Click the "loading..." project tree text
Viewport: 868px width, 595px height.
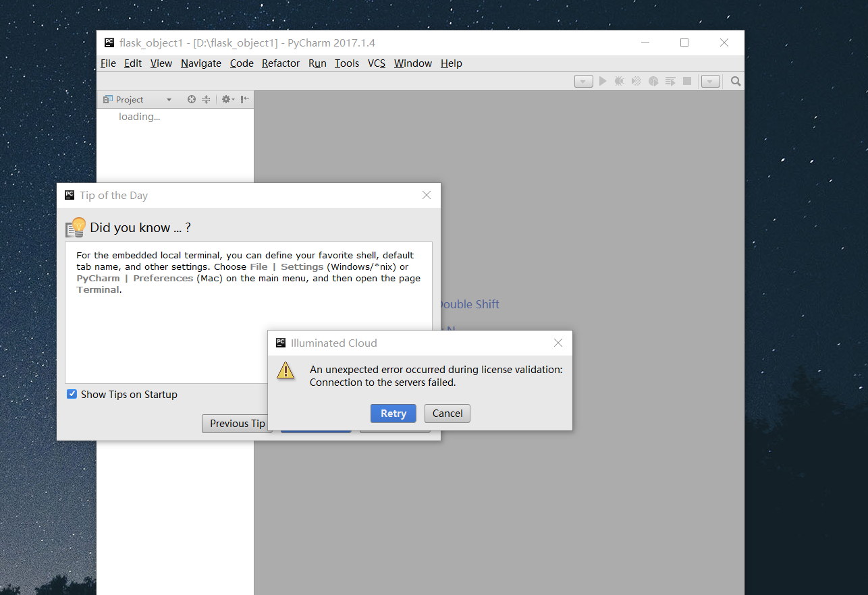tap(139, 117)
